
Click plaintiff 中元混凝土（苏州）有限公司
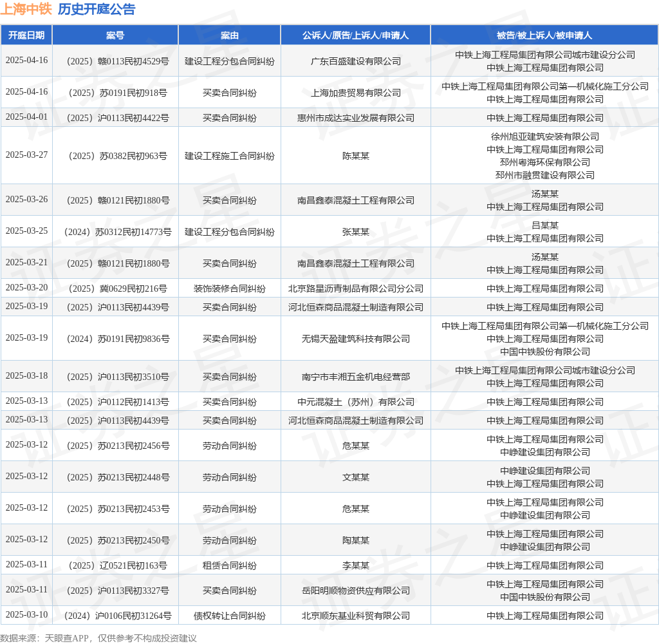(355, 402)
